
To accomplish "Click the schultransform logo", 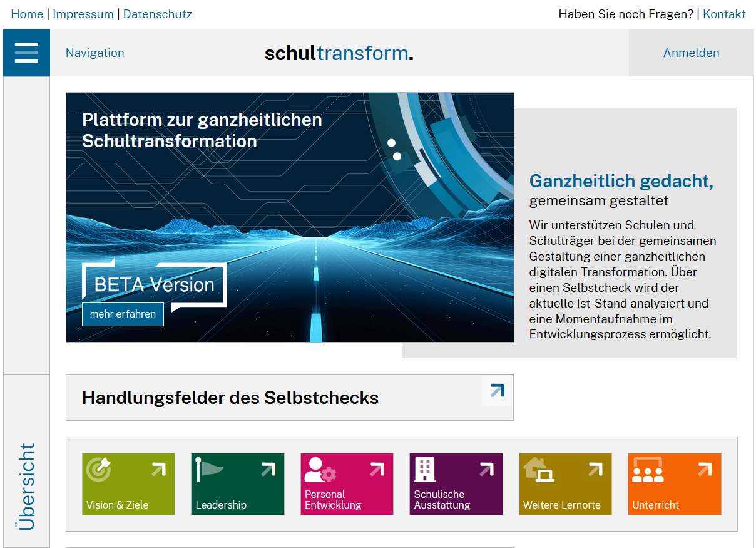I will click(x=339, y=53).
